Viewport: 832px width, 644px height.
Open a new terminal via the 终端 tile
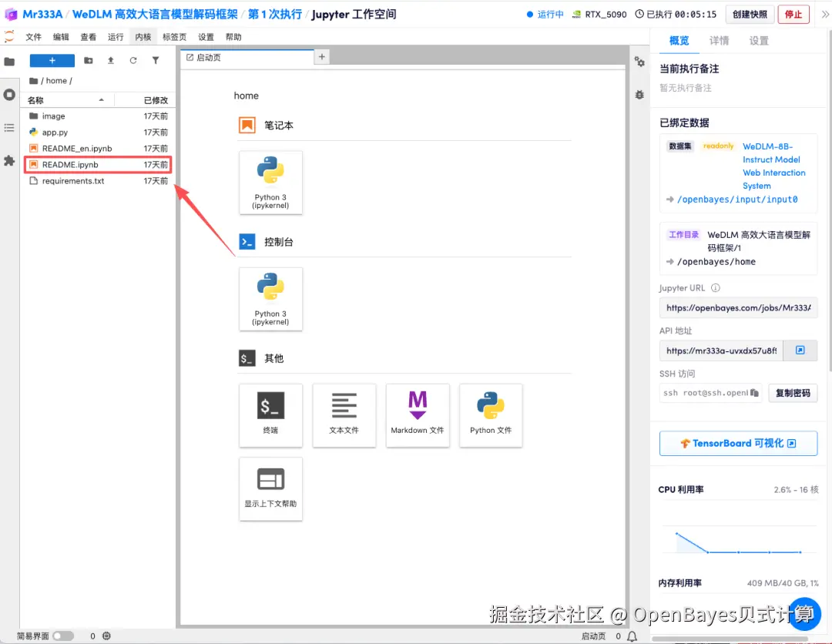[x=270, y=415]
